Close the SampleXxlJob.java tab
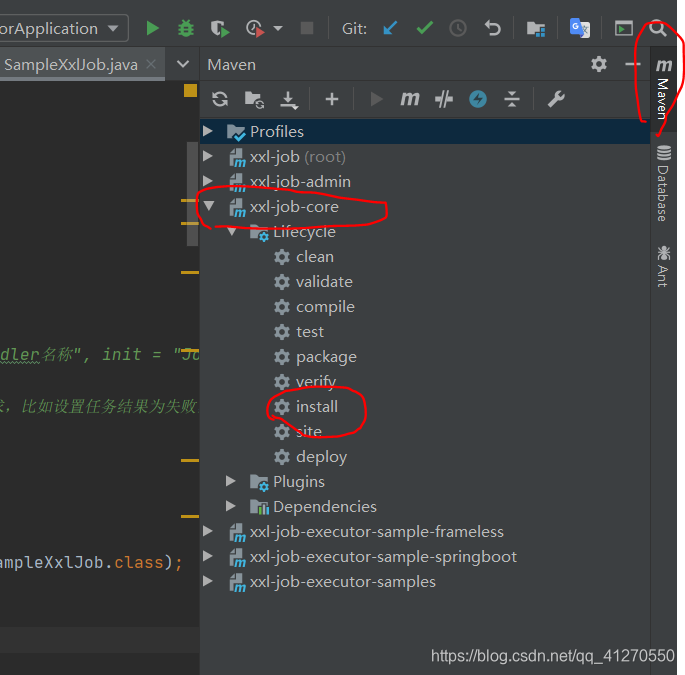The height and width of the screenshot is (675, 685). tap(151, 65)
